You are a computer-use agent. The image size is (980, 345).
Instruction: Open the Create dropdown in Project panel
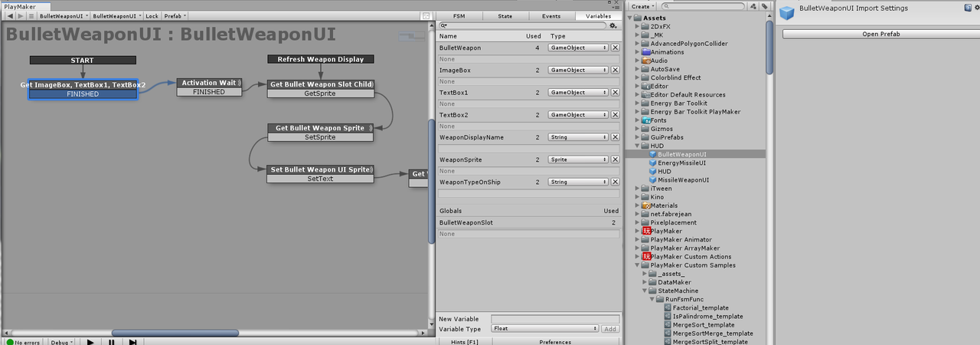point(642,6)
